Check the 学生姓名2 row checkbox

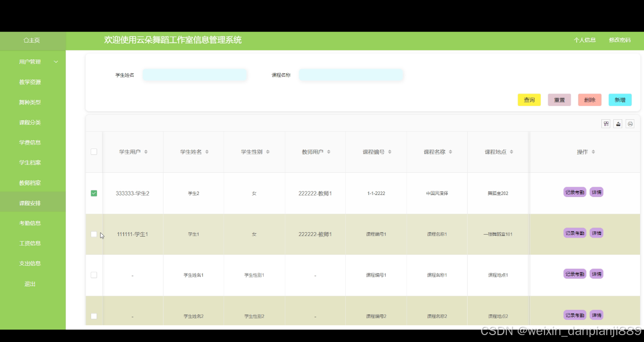pos(94,316)
